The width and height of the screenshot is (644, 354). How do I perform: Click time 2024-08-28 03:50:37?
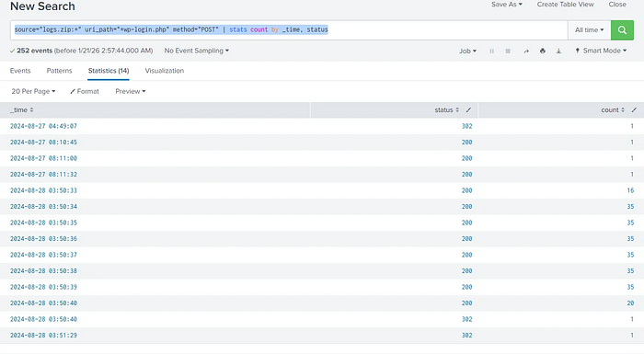pos(43,255)
